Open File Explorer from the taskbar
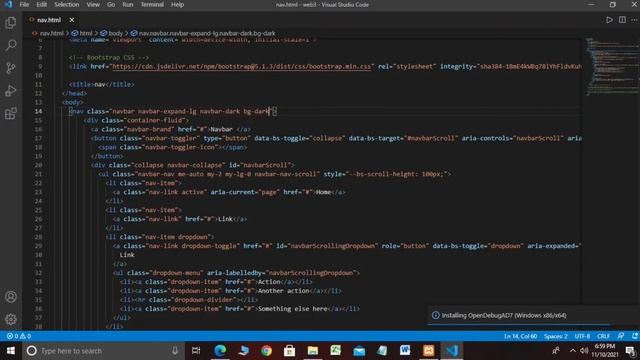 [313, 351]
